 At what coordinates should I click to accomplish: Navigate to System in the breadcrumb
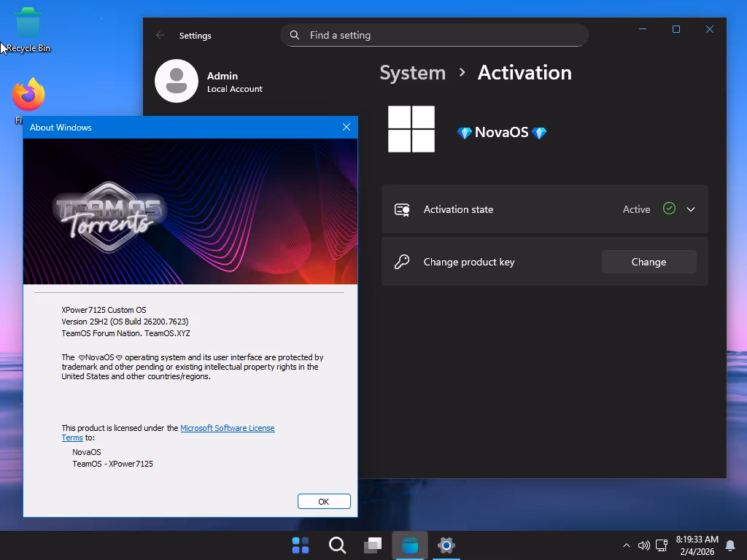412,73
